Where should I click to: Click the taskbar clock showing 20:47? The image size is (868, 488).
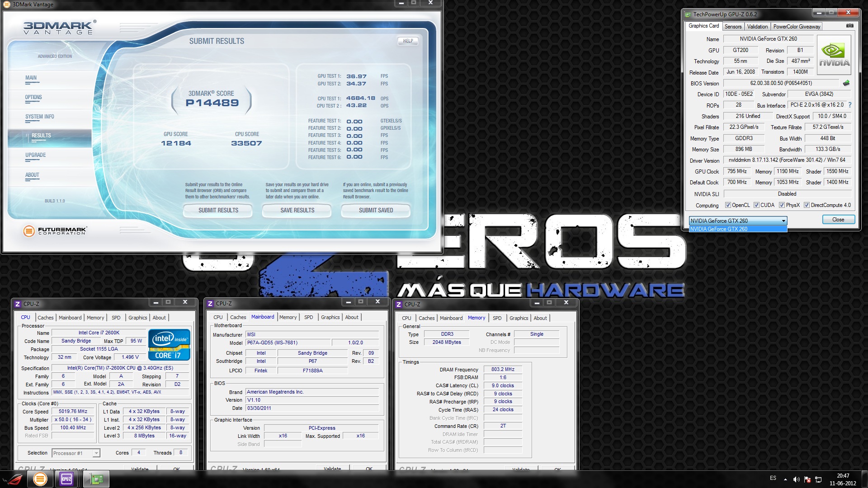click(x=843, y=479)
